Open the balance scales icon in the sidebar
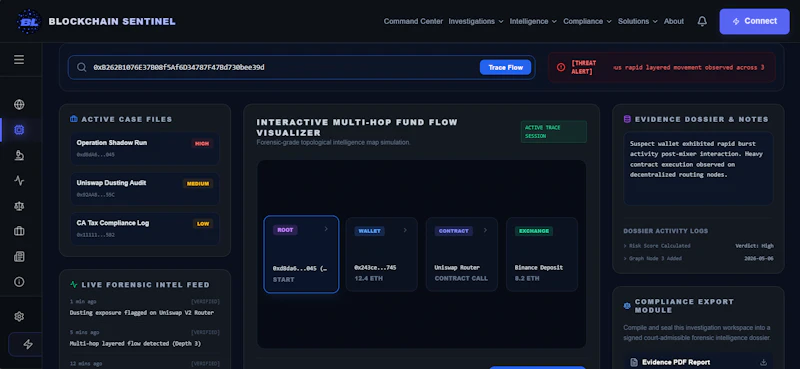This screenshot has width=800, height=369. click(19, 206)
